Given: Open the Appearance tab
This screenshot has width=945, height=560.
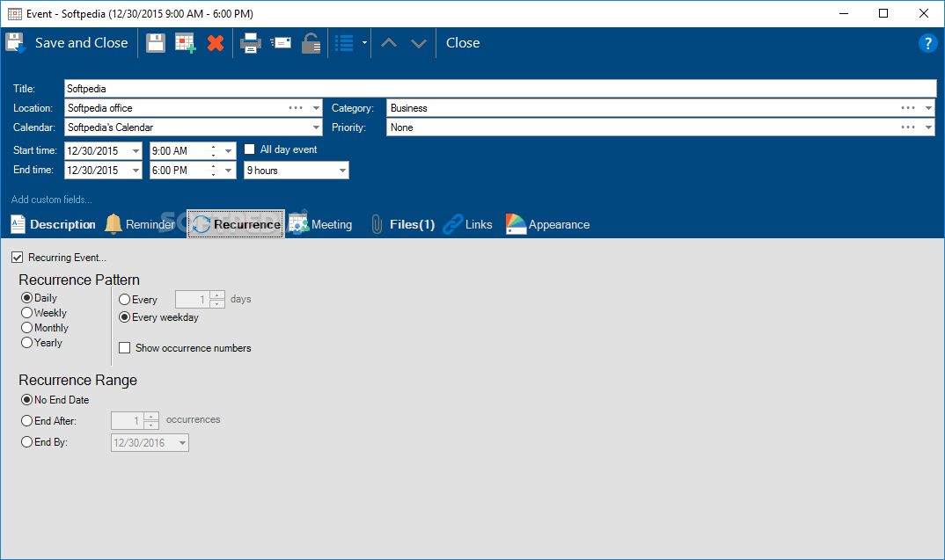Looking at the screenshot, I should coord(547,224).
